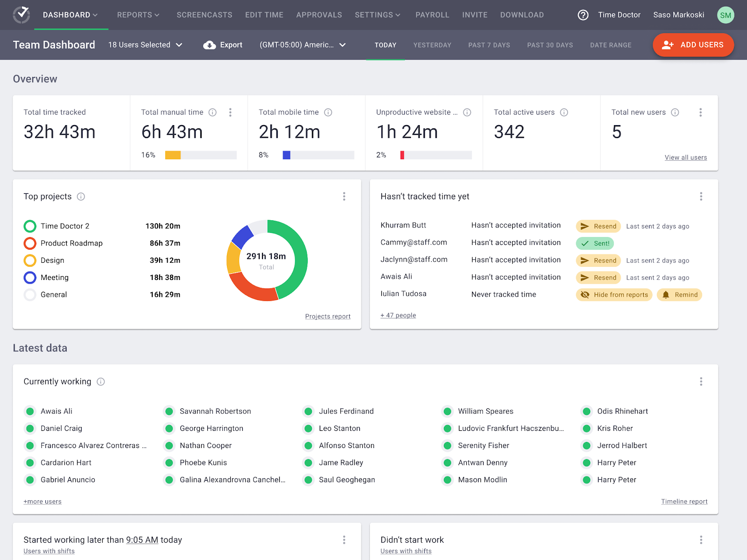Click the SM profile avatar

[725, 15]
